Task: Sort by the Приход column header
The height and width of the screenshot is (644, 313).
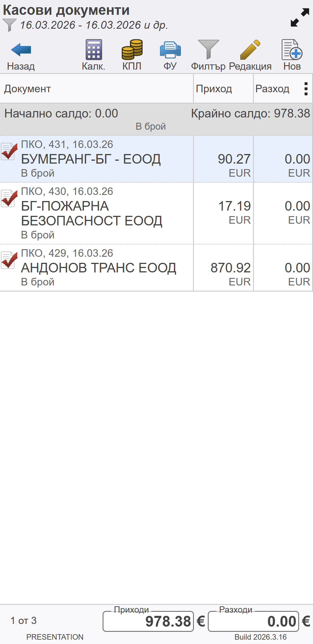Action: coord(214,89)
